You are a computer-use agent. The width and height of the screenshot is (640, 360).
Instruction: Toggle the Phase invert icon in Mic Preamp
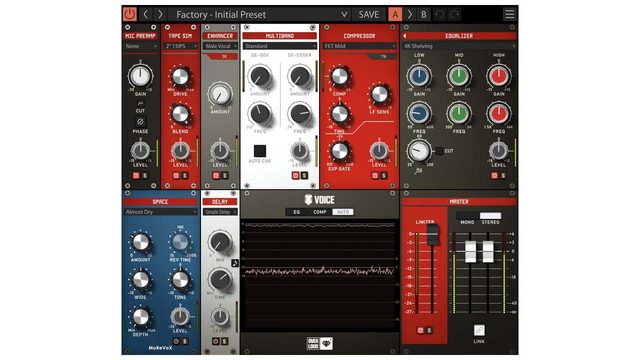pyautogui.click(x=140, y=122)
